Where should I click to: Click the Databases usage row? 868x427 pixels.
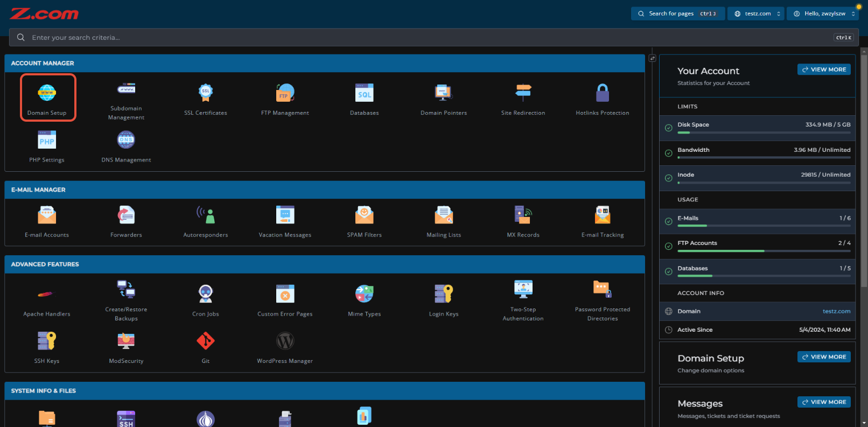pos(757,271)
